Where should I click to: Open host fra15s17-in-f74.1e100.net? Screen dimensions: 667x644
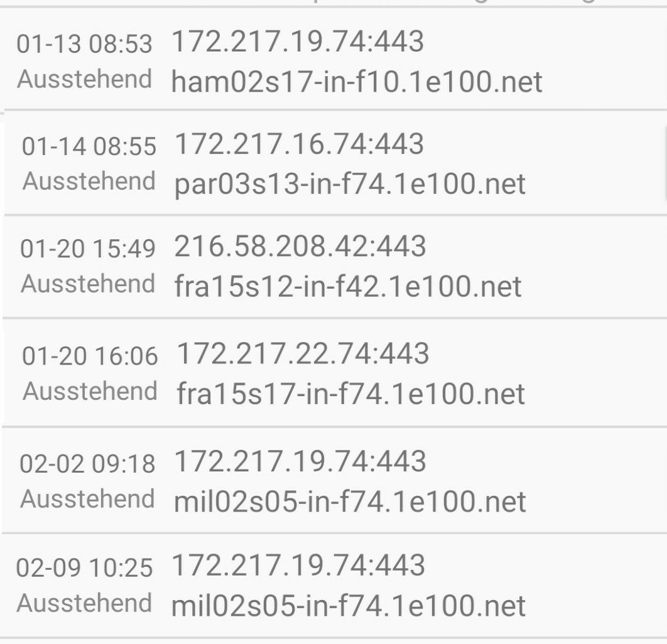tap(350, 394)
